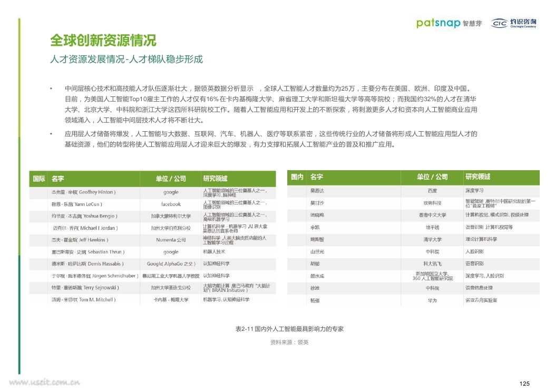Click the Numenta 公司 cell
Image resolution: width=555 pixels, height=392 pixels.
[171, 240]
